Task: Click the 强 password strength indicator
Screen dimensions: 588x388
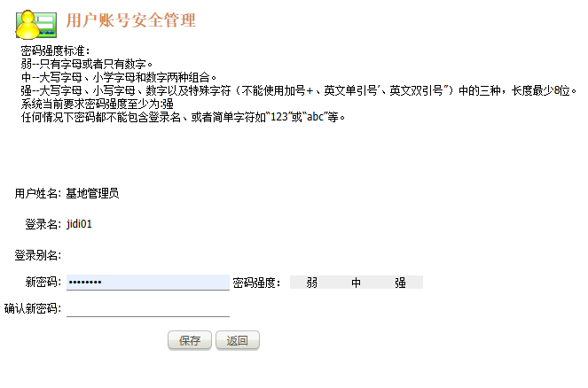Action: [401, 283]
